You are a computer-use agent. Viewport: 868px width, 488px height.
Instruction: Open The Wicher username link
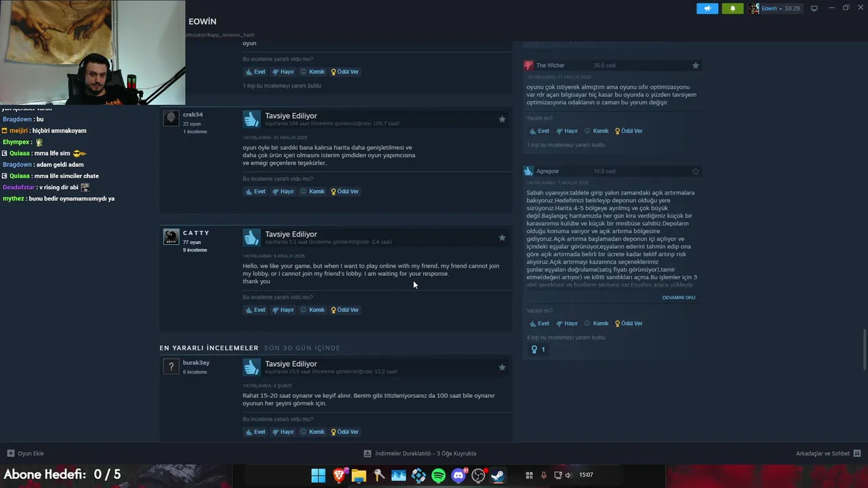coord(550,66)
